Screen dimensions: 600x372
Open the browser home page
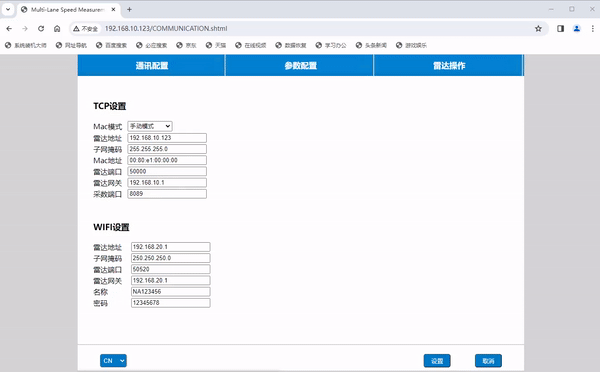coord(57,29)
